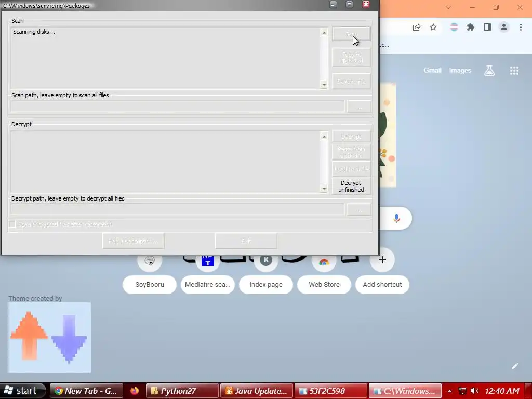Click the Decrypt unfinished button

point(351,187)
